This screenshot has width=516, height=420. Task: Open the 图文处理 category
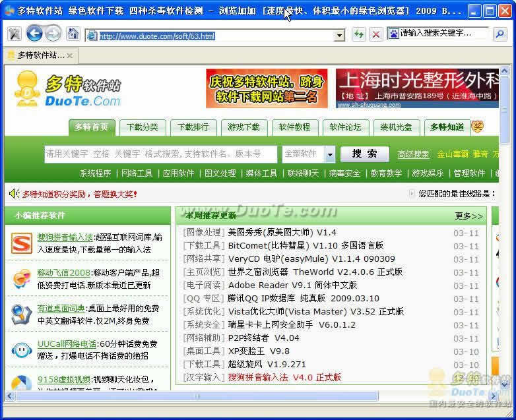click(220, 173)
